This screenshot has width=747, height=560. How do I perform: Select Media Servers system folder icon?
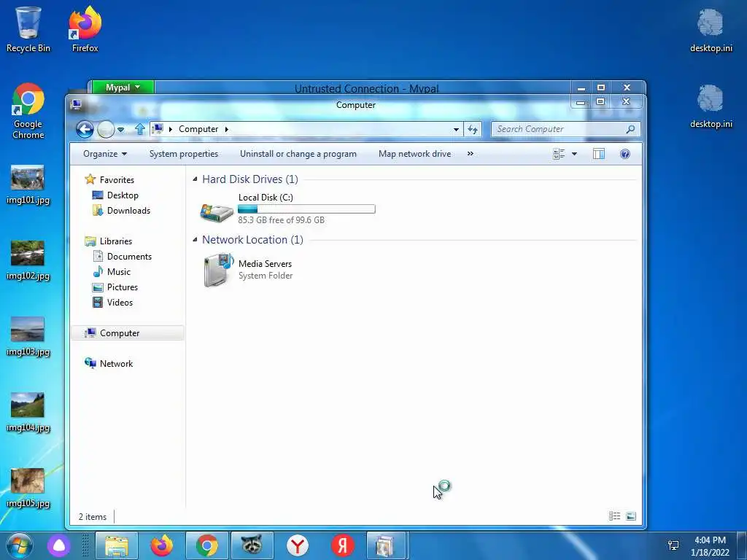click(219, 270)
